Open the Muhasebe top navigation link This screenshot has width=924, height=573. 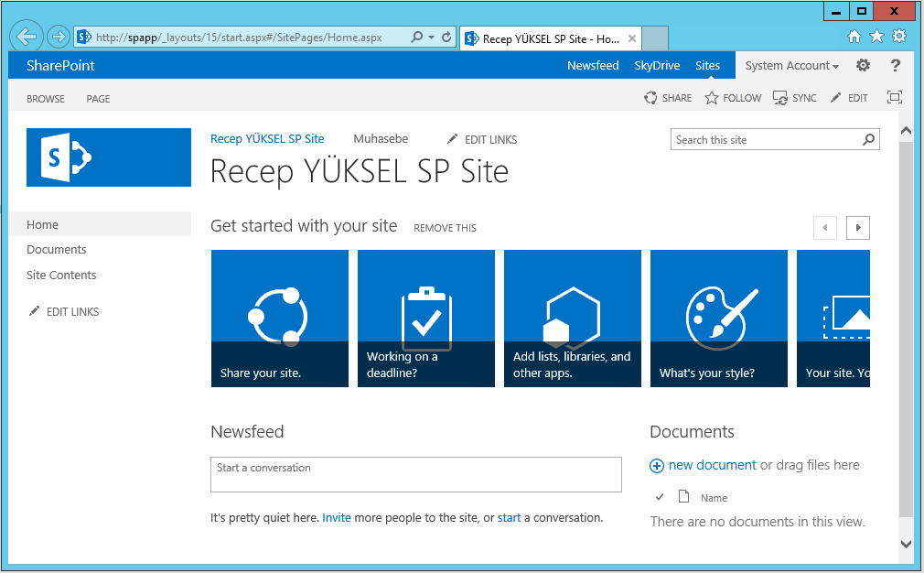click(x=381, y=138)
